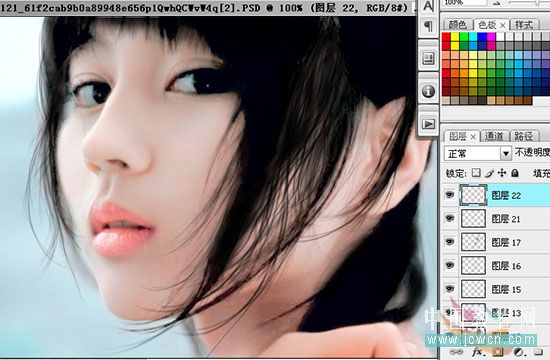Click the add layer mask icon
This screenshot has height=360, width=550.
498,352
